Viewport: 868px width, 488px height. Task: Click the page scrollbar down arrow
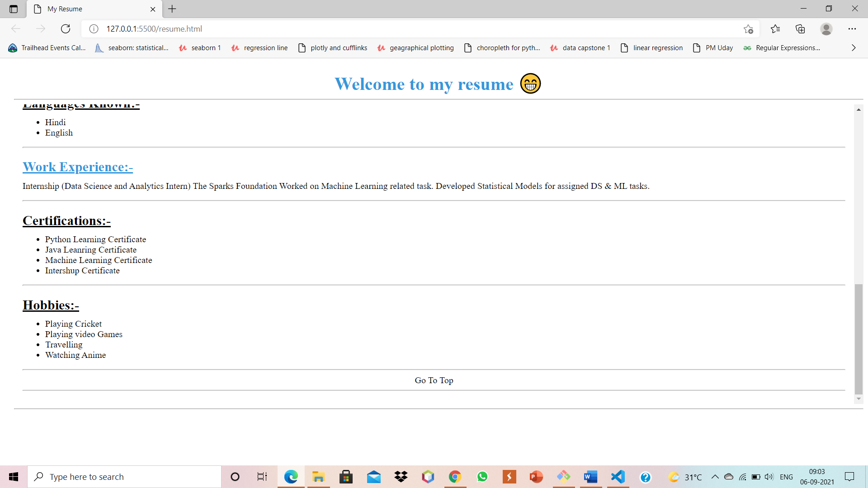click(x=859, y=399)
